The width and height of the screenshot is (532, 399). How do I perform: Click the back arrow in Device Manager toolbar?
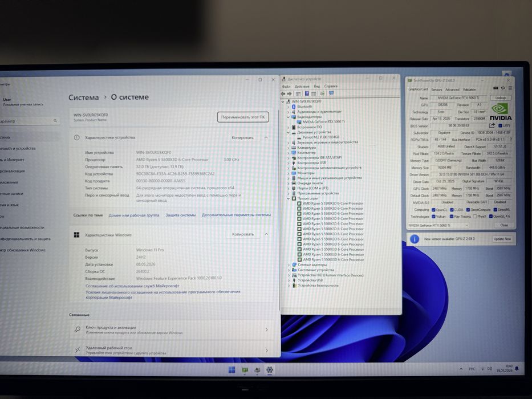coord(283,93)
